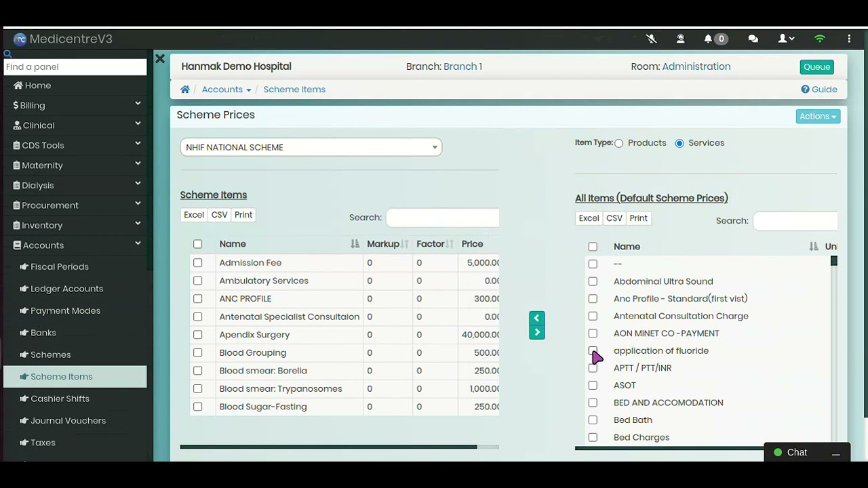The width and height of the screenshot is (868, 488).
Task: Export Scheme Items to CSV
Action: 219,215
